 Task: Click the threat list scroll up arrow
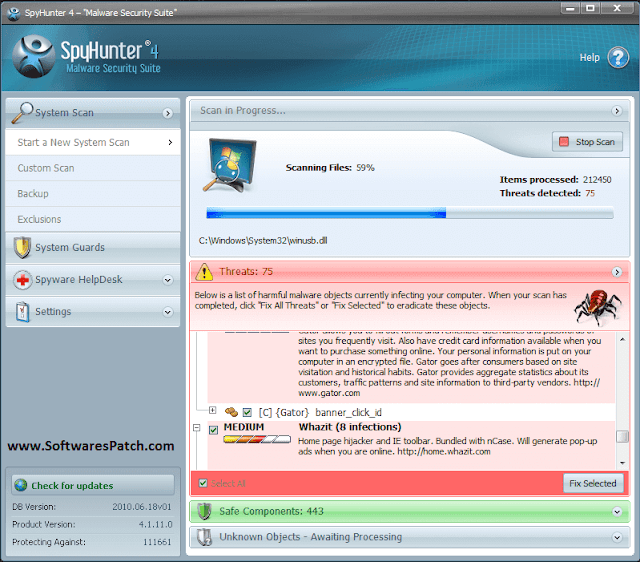(x=622, y=340)
